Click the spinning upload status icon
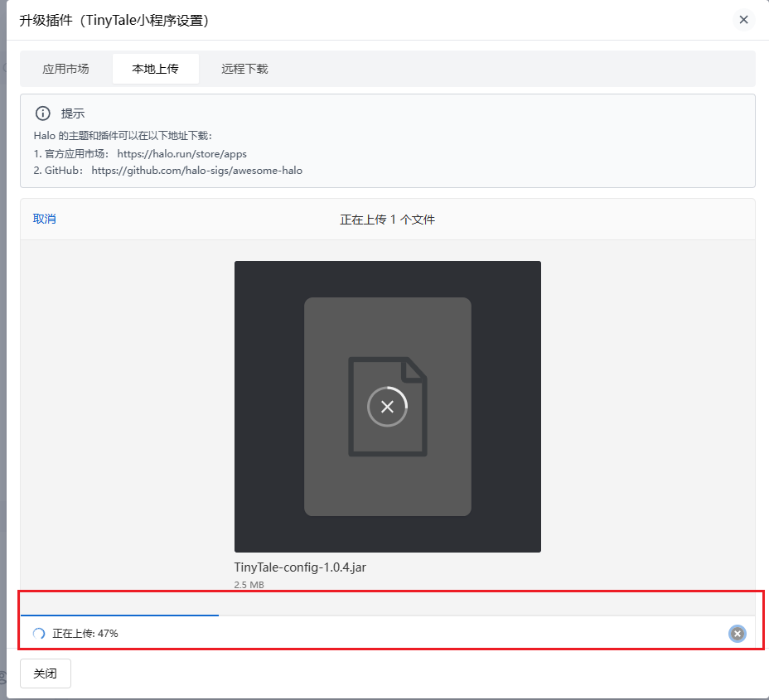769x700 pixels. [x=39, y=634]
